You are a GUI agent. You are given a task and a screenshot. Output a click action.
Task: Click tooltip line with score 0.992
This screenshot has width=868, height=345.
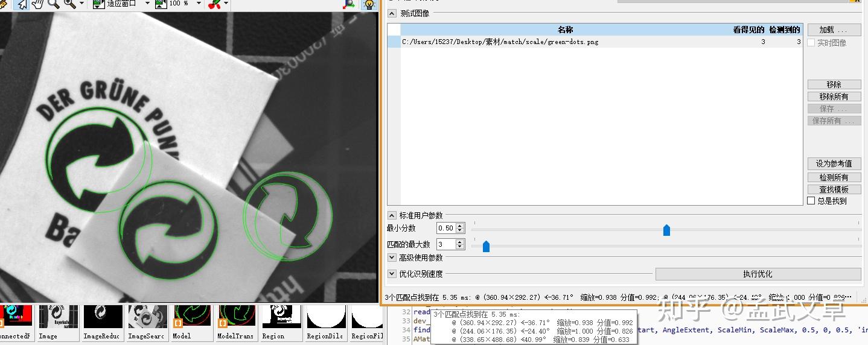click(541, 323)
